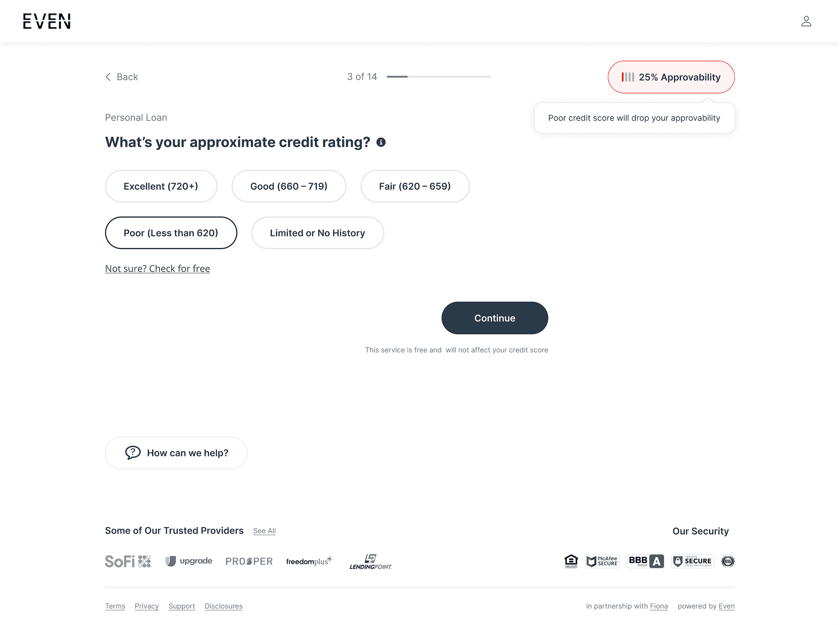This screenshot has height=625, width=840.
Task: Click the help chat bubble icon
Action: tap(133, 453)
